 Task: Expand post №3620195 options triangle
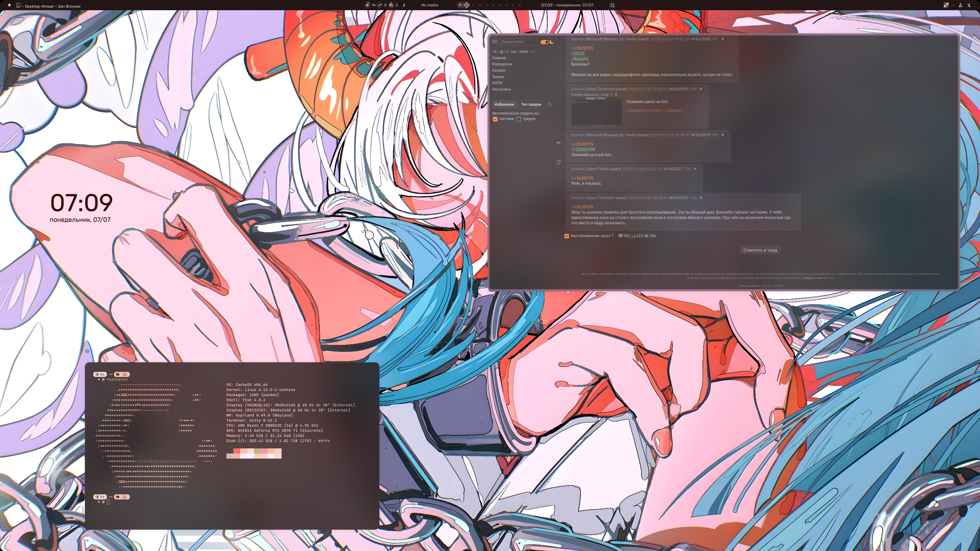[701, 89]
